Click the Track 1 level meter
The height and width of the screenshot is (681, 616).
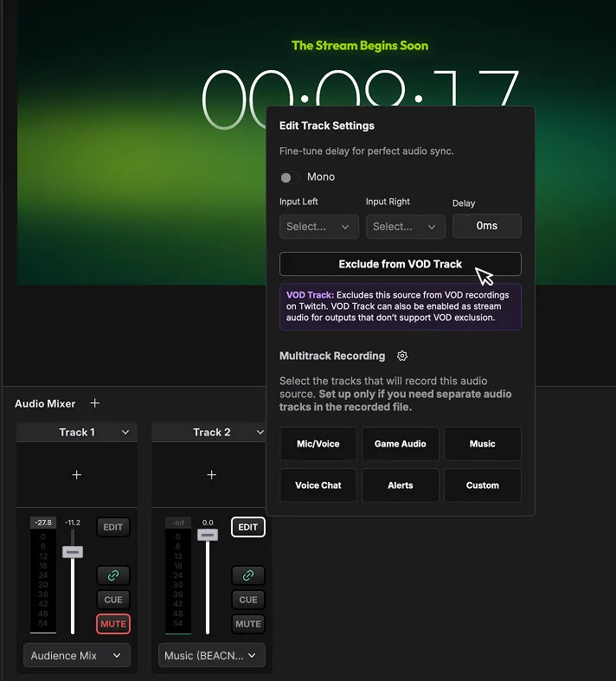point(43,581)
